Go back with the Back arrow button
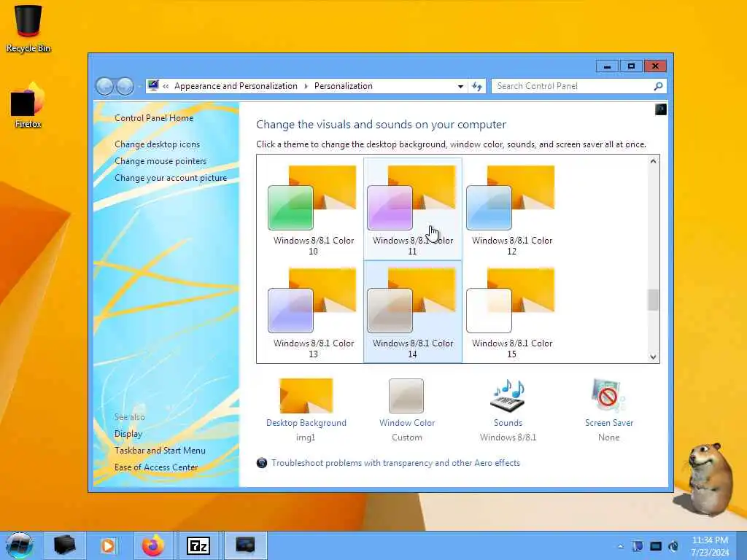 [x=105, y=86]
